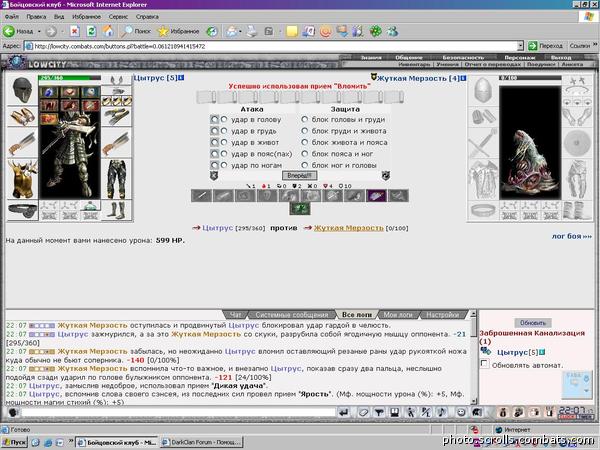600x450 pixels.
Task: Select блок груди и живота
Action: tap(305, 131)
